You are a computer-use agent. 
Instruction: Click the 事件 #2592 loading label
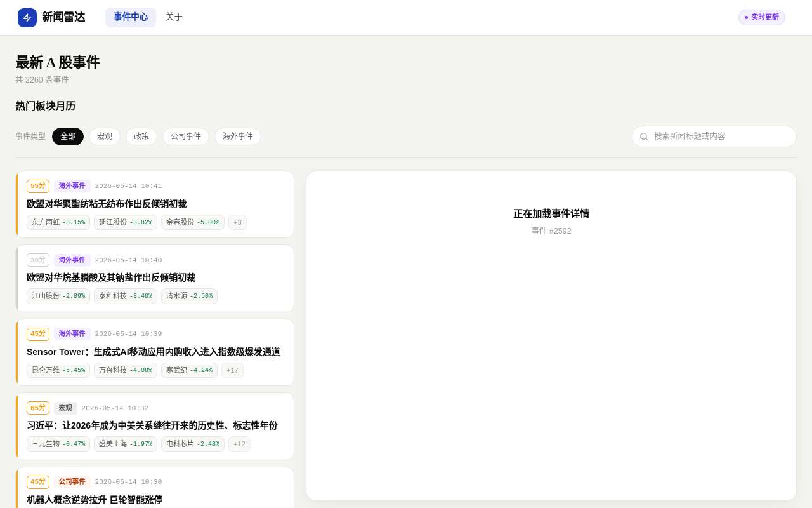tap(551, 231)
